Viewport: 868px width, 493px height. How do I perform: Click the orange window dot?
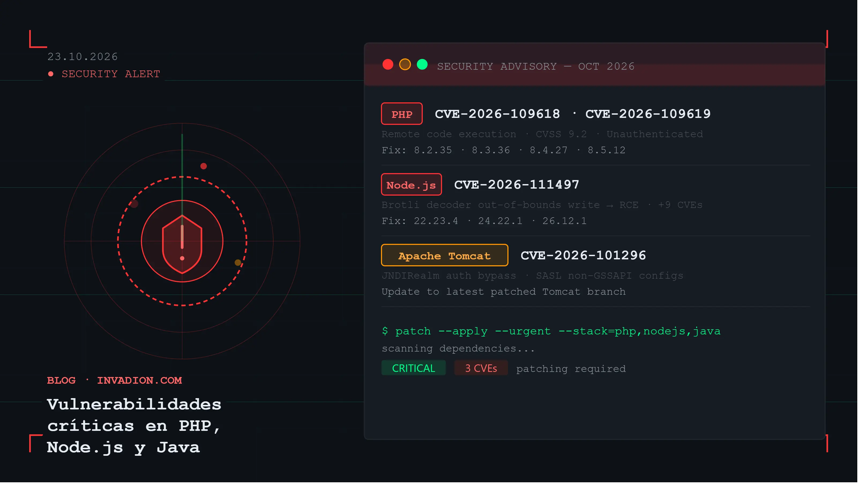405,64
